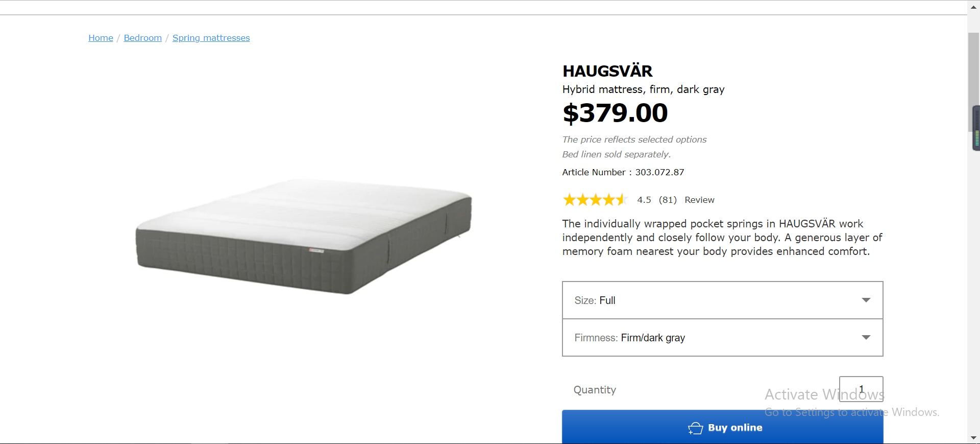Viewport: 980px width, 444px height.
Task: Click the article number 303.072.87
Action: pos(659,172)
